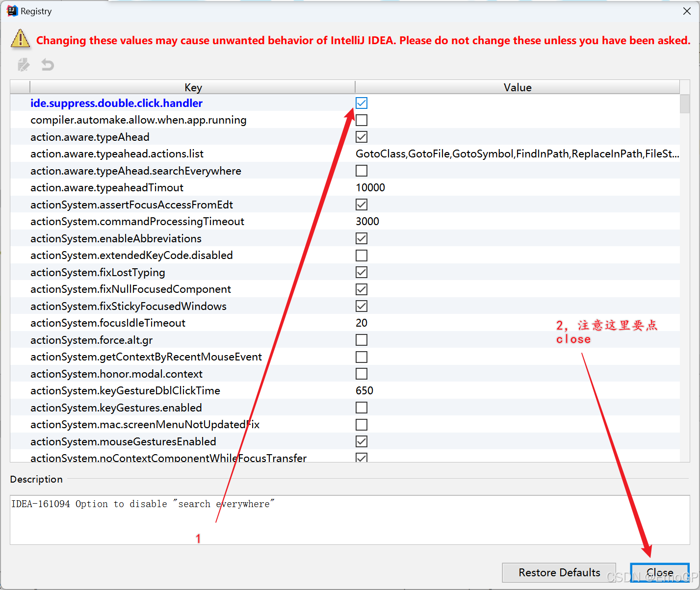The width and height of the screenshot is (700, 590).
Task: Select the actionSystem.enableAbbreviations key
Action: (116, 238)
